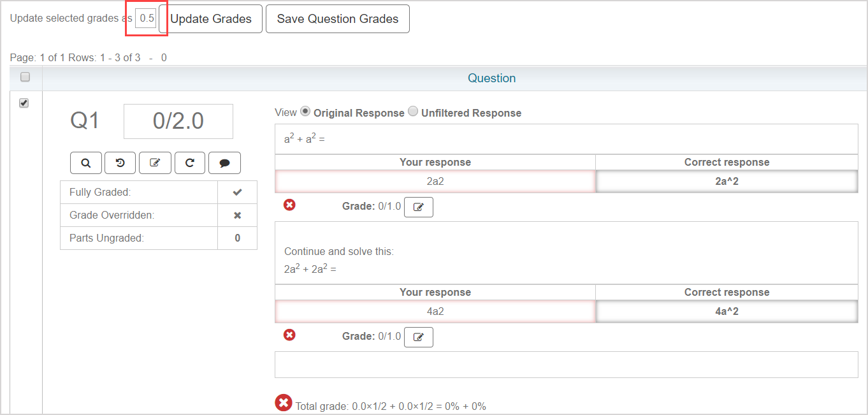Edit the grade for the 2a2 response
868x415 pixels.
tap(419, 207)
